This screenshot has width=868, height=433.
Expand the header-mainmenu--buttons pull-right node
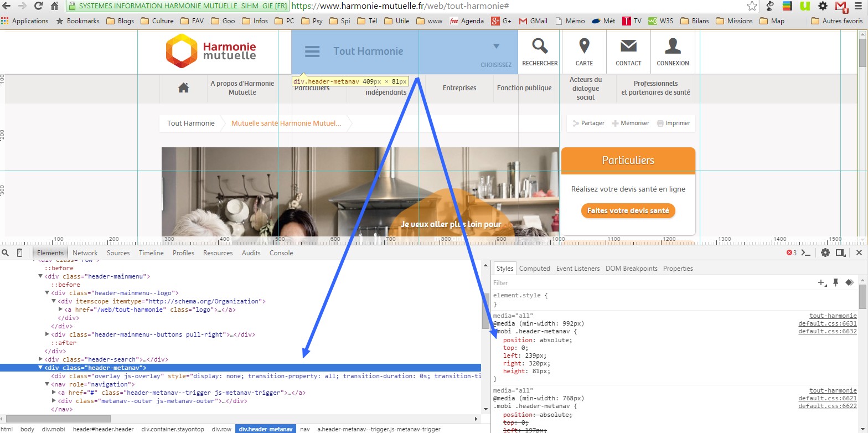[47, 334]
